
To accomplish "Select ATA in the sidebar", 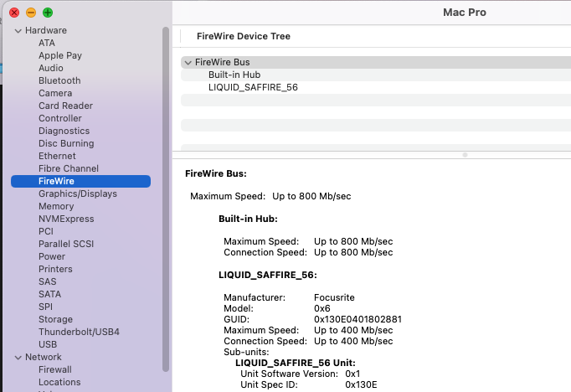I will pos(47,43).
